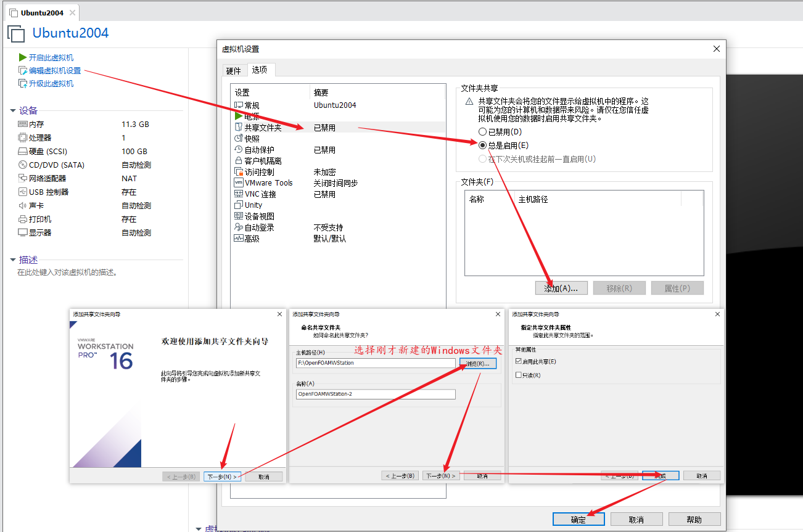Click the NAT network value
This screenshot has width=803, height=532.
click(129, 178)
